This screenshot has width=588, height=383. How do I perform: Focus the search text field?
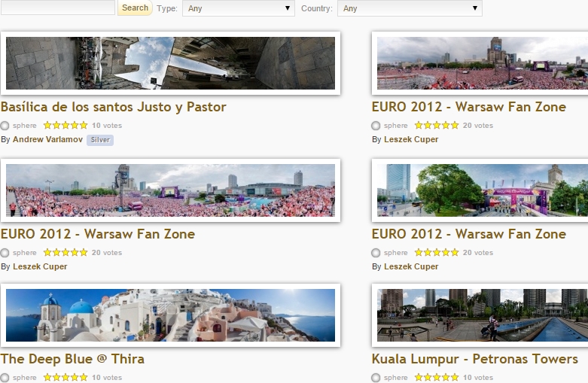pos(58,8)
